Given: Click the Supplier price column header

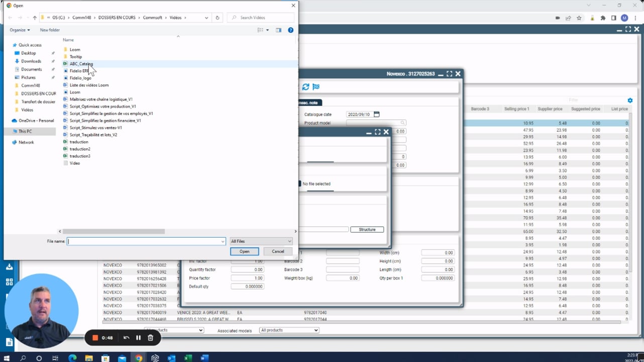Looking at the screenshot, I should (550, 109).
